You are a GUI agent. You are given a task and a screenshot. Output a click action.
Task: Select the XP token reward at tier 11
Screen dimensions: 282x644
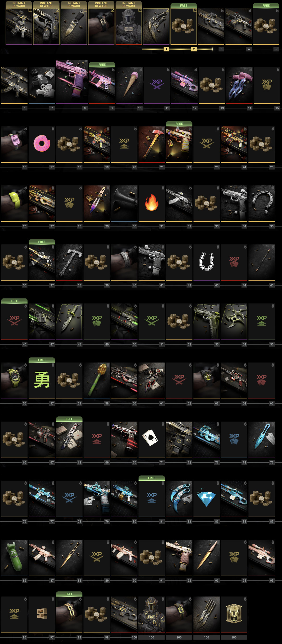157,85
